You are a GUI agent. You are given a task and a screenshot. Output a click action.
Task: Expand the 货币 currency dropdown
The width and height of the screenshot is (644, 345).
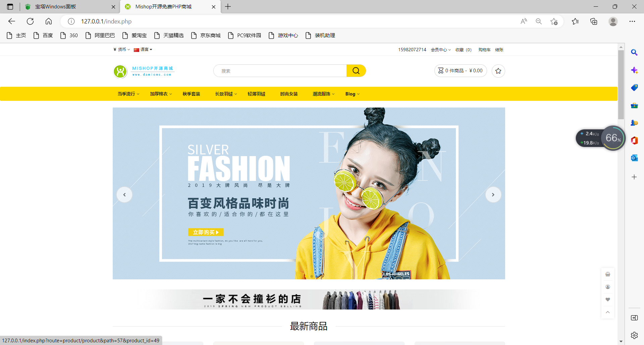pos(122,49)
